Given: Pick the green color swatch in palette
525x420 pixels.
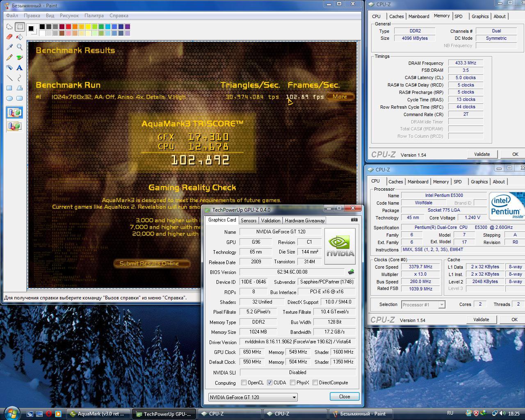Looking at the screenshot, I should (x=101, y=27).
